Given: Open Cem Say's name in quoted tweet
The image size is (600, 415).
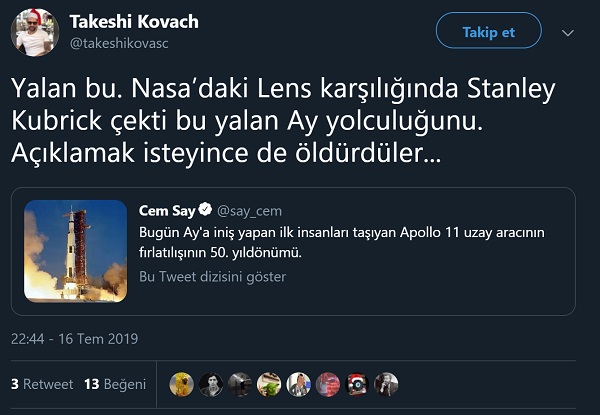Looking at the screenshot, I should click(x=167, y=209).
